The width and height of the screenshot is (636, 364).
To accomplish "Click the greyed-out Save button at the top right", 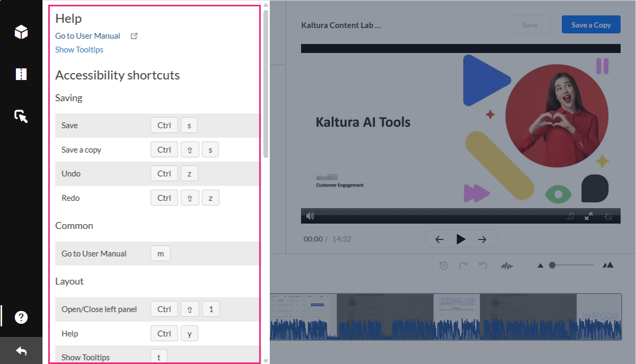I will (x=530, y=25).
